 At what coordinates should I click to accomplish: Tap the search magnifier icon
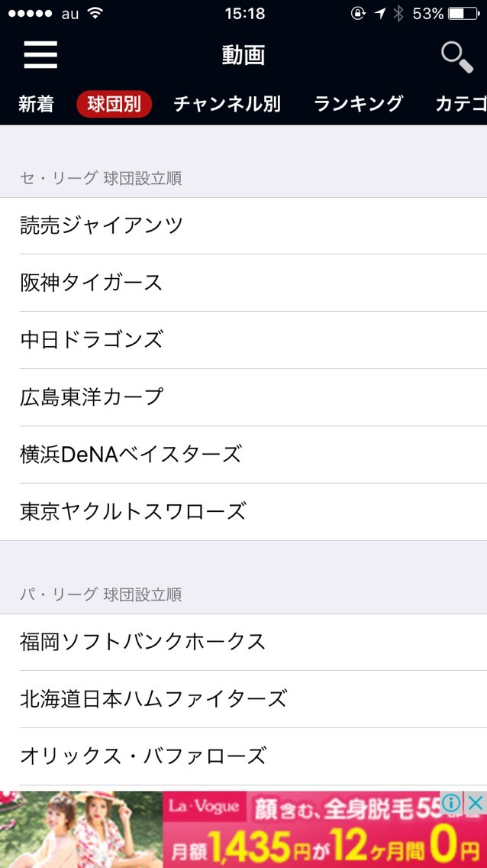click(456, 57)
